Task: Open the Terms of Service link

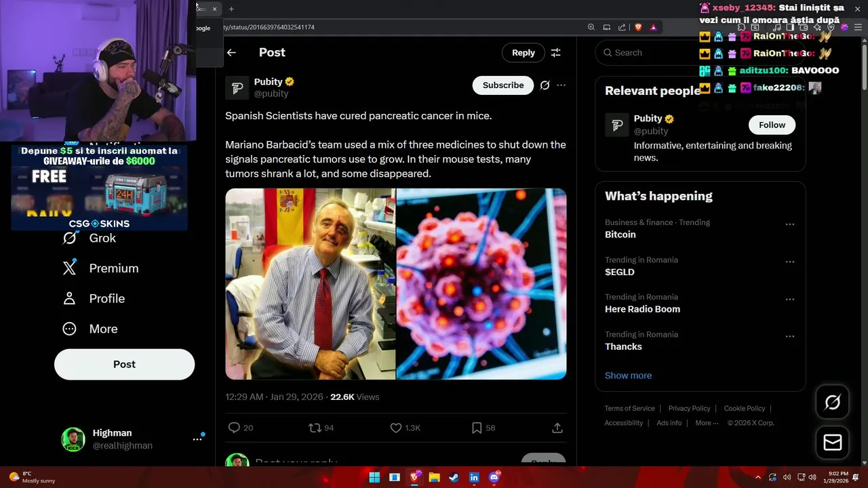Action: click(630, 408)
